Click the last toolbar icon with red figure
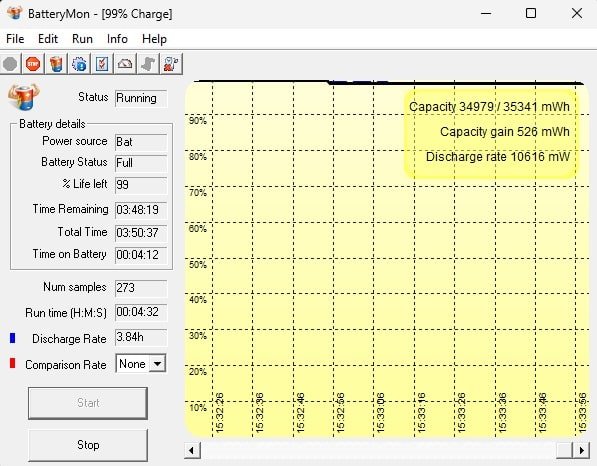This screenshot has width=597, height=466. (x=171, y=64)
